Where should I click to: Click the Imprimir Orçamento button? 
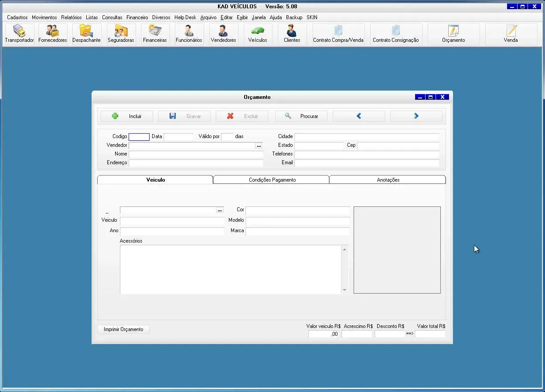click(123, 329)
